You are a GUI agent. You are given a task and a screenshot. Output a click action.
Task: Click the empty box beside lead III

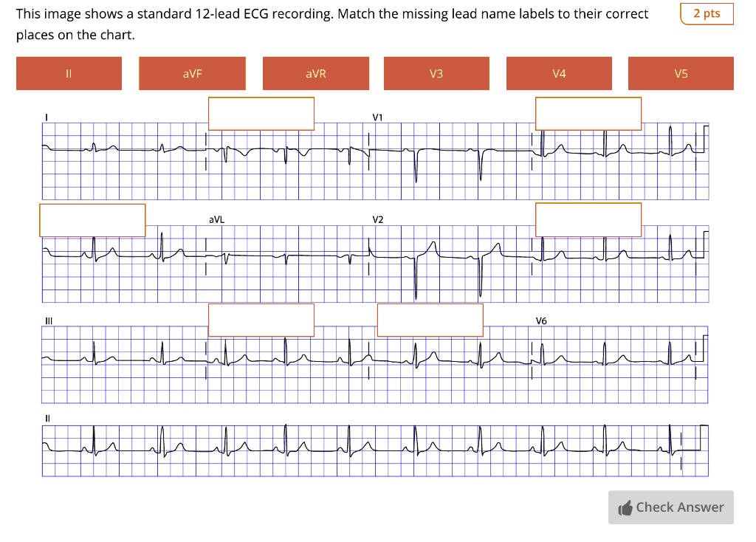pos(261,319)
